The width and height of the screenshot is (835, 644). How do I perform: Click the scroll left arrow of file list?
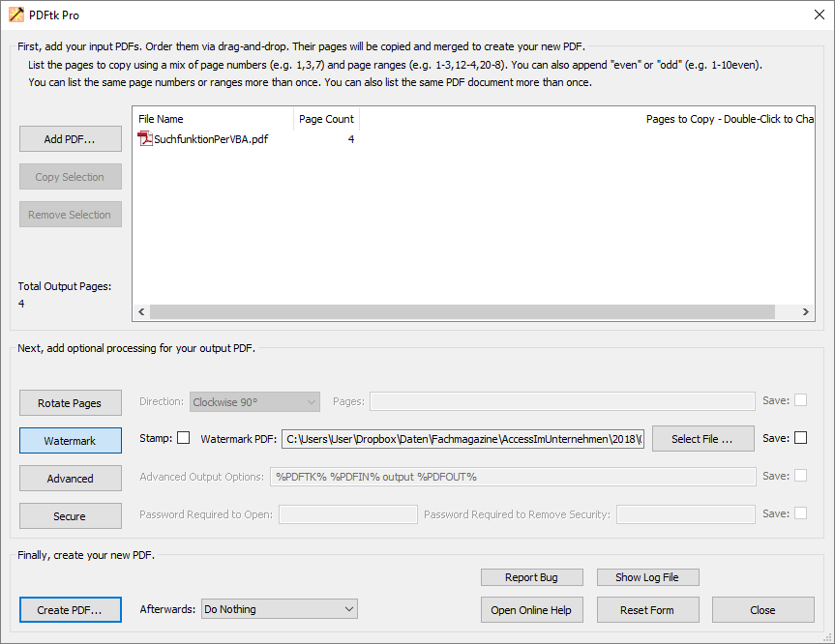tap(141, 312)
